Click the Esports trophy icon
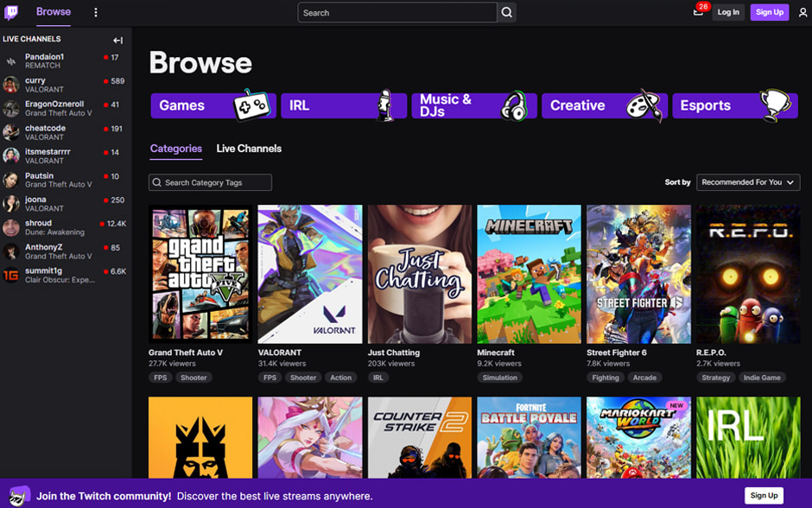Screen dimensions: 812x508 (775, 105)
